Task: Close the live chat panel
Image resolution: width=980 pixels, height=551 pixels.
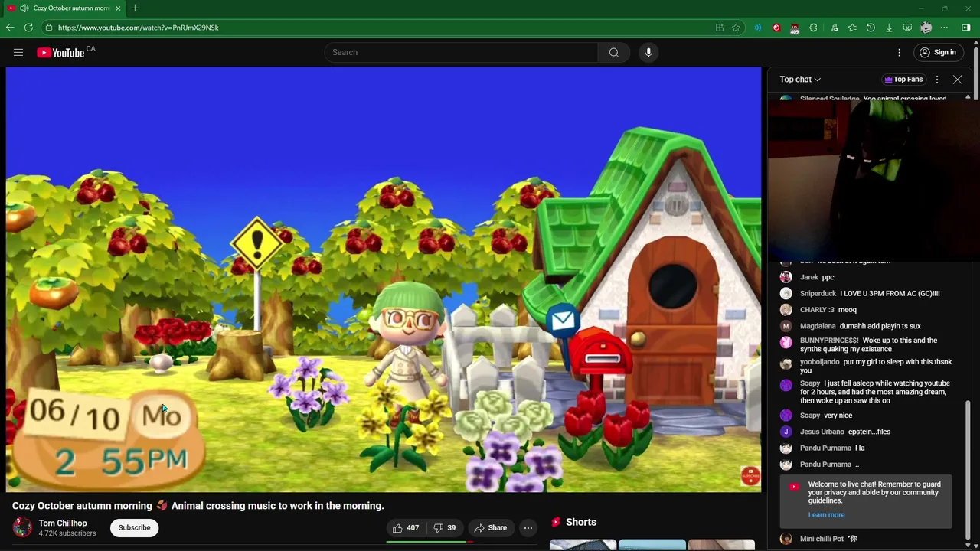Action: (x=957, y=80)
